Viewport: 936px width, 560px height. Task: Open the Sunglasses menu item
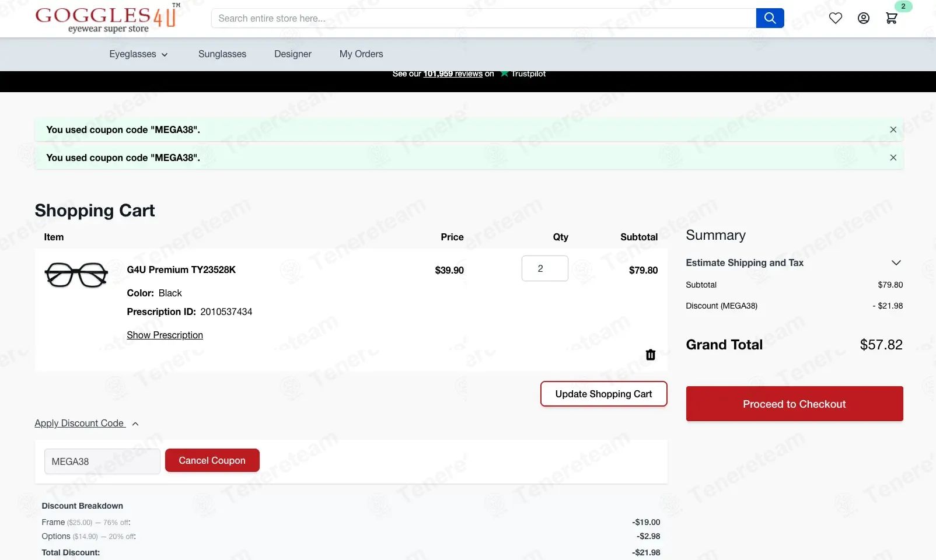coord(222,54)
